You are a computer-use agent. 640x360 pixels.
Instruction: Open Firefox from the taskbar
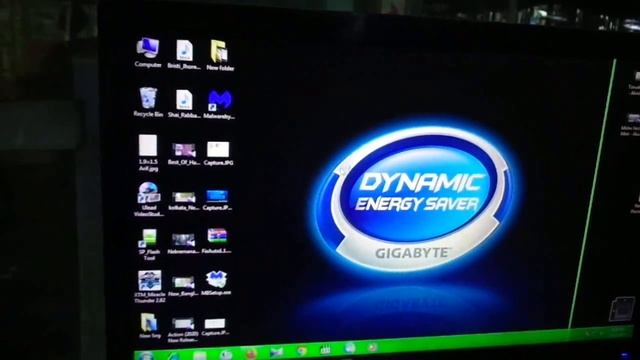click(x=251, y=353)
